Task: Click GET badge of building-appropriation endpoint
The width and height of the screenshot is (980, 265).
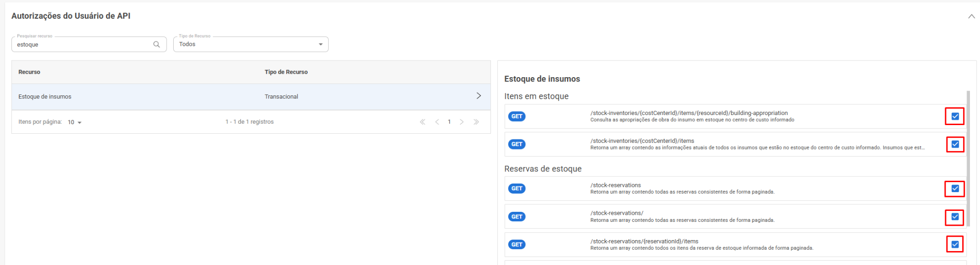Action: pos(517,116)
